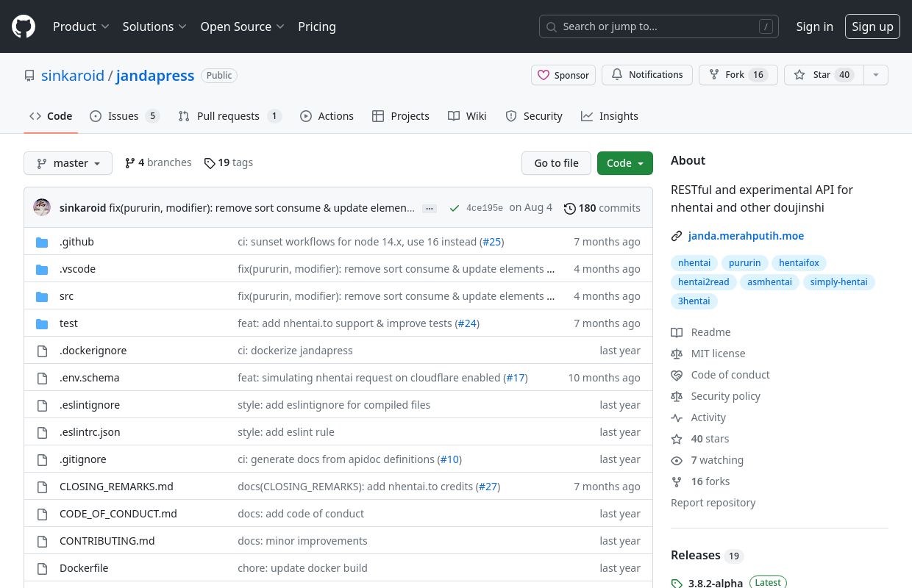Screen dimensions: 912x588
Task: Open the .vscode folder
Action: click(x=77, y=269)
